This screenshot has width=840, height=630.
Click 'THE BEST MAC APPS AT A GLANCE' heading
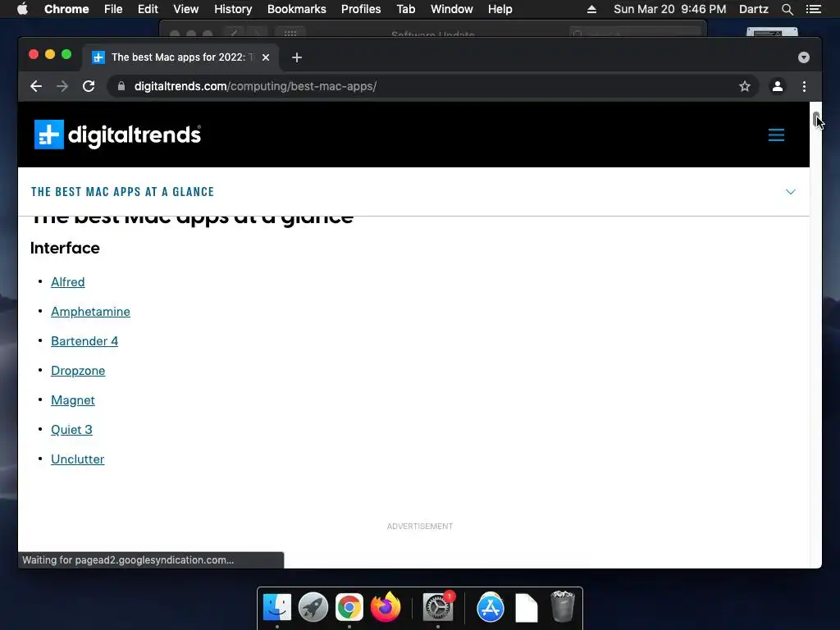pos(123,192)
